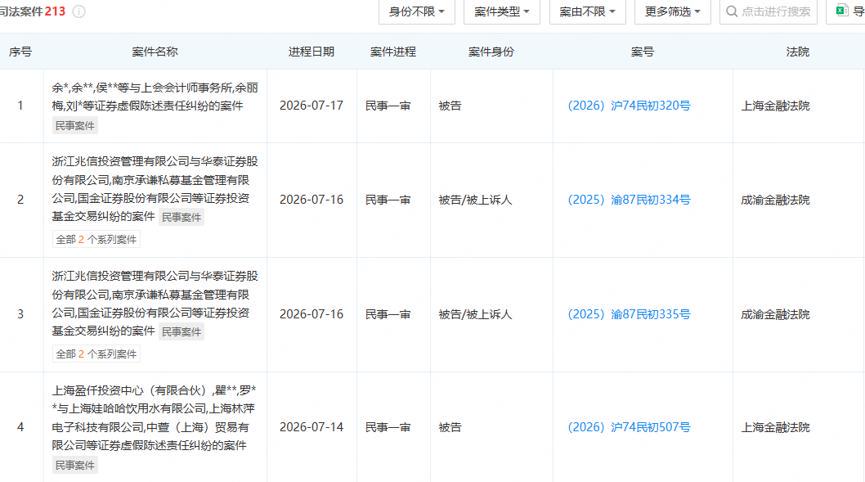The image size is (865, 482).
Task: Open the 身份不限 dropdown filter
Action: (417, 12)
